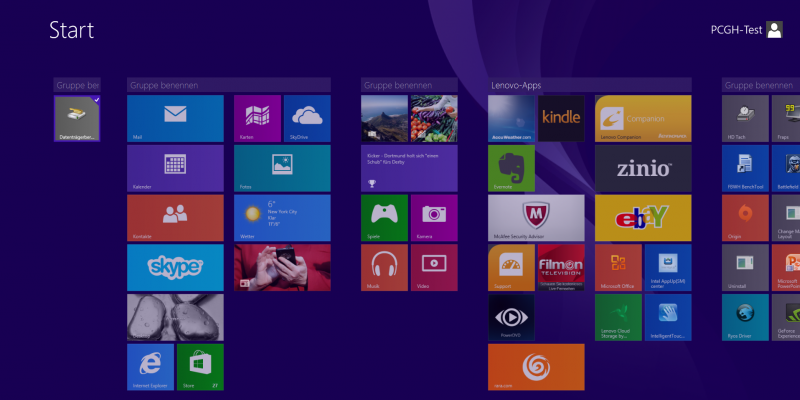The image size is (800, 400).
Task: Open the SkyDrive cloud tile
Action: tap(307, 118)
